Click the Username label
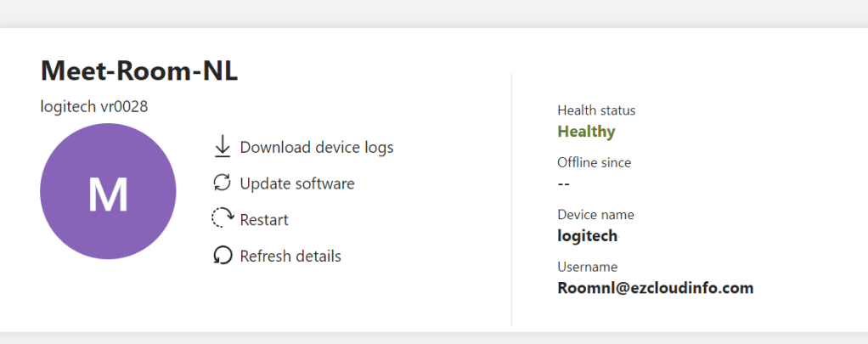This screenshot has height=344, width=868. (587, 267)
